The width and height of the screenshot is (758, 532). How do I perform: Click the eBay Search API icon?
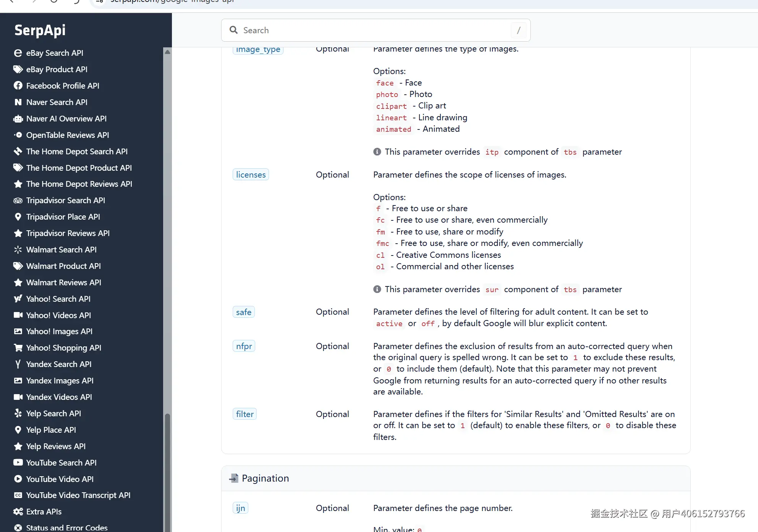pos(18,53)
